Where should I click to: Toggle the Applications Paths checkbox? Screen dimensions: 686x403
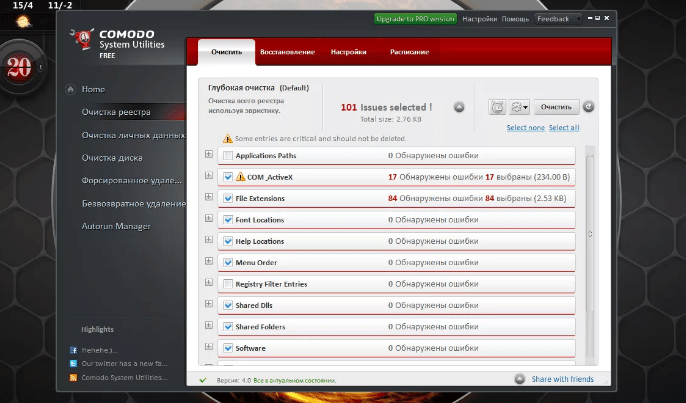228,155
